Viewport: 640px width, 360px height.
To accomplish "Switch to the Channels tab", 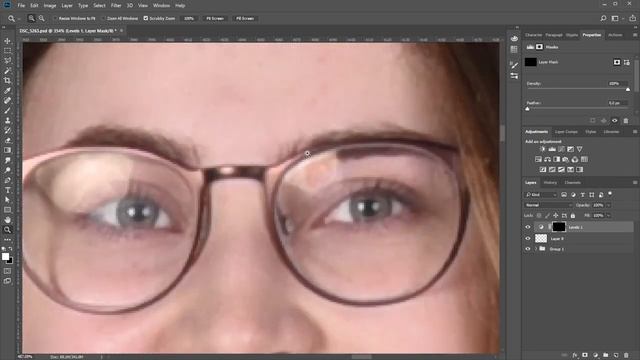I will tap(573, 182).
